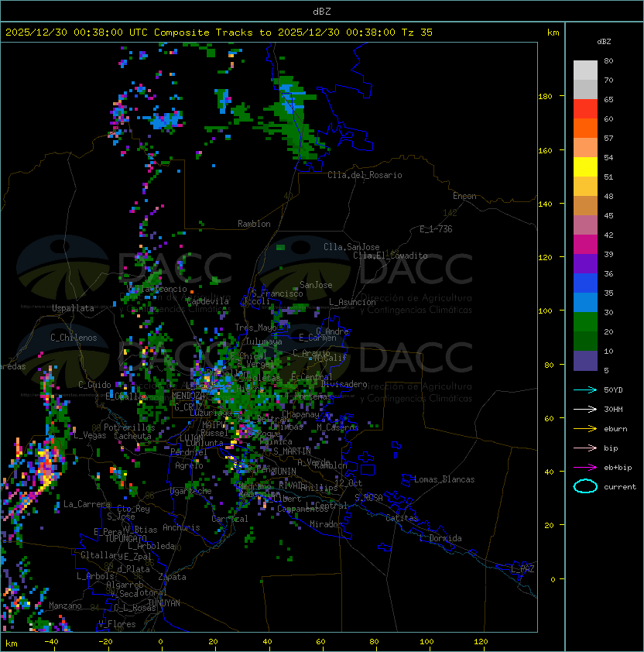Click the white 30HM arrow in legend
Viewport: 644px width, 652px height.
[585, 410]
